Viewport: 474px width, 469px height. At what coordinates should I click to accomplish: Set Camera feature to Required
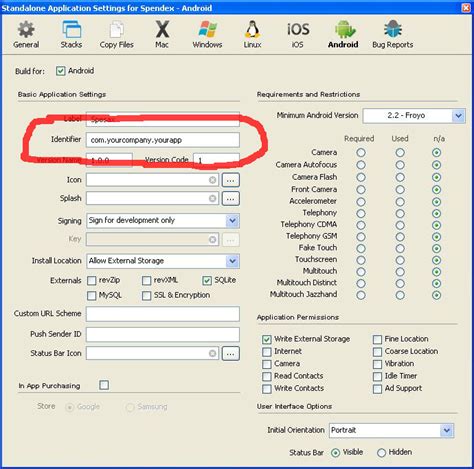(x=361, y=153)
